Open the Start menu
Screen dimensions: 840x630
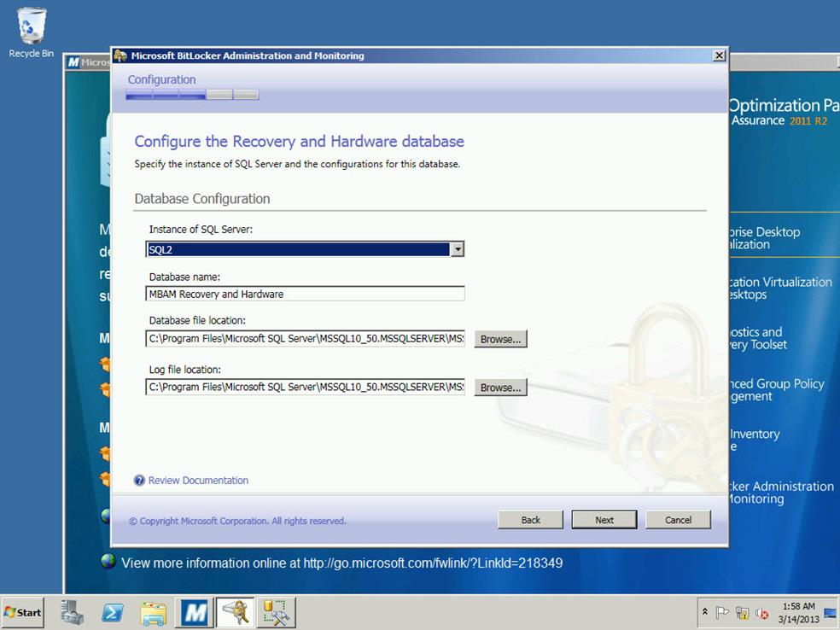(x=22, y=612)
